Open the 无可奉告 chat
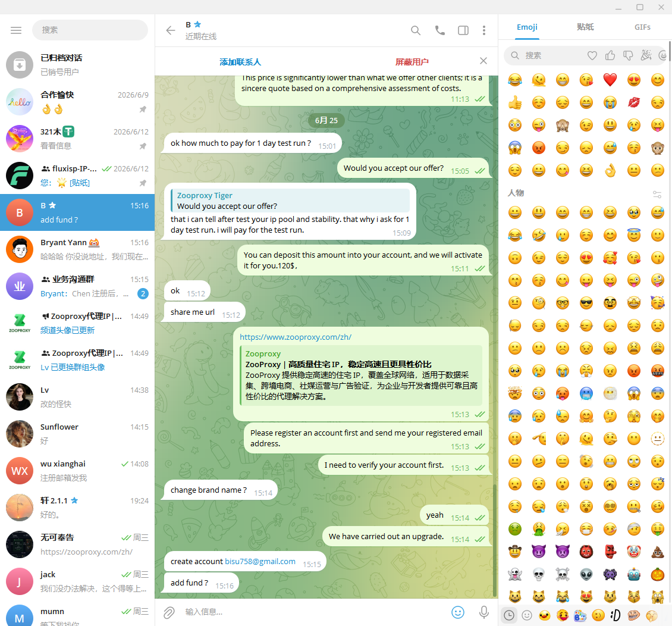 click(77, 544)
